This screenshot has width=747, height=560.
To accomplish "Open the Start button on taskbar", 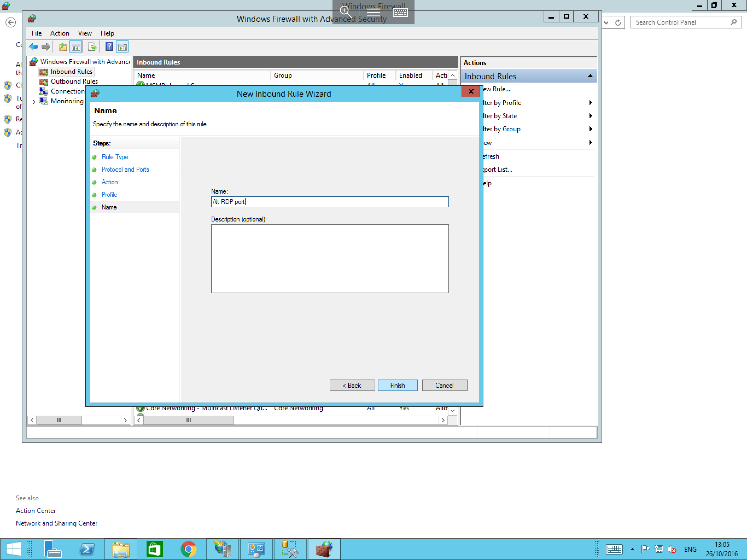I will pyautogui.click(x=13, y=549).
